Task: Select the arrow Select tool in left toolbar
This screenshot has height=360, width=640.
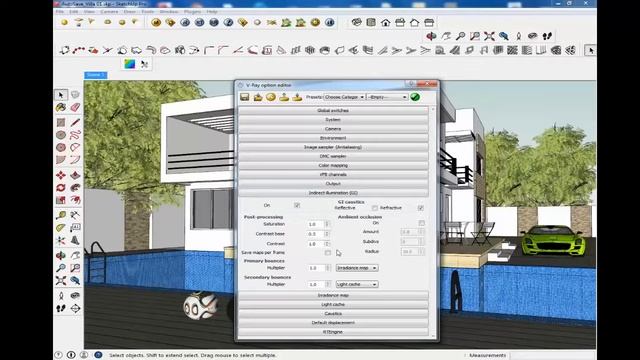Action: click(61, 95)
